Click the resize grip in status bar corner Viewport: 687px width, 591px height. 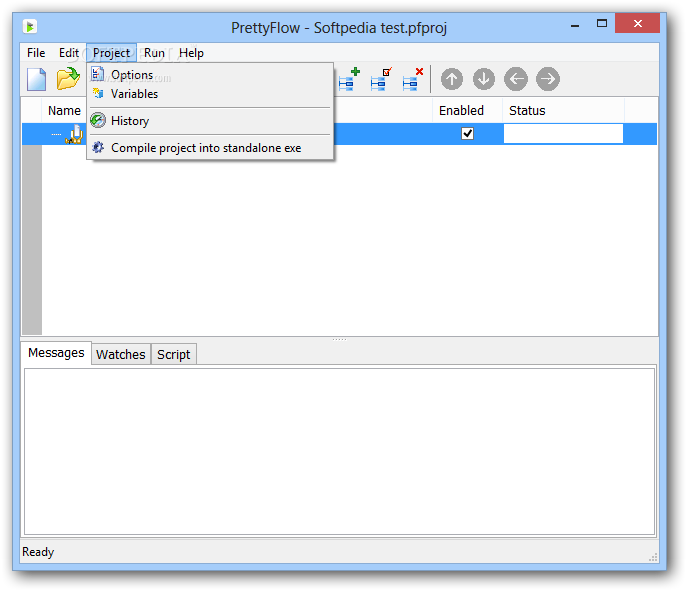pos(653,556)
